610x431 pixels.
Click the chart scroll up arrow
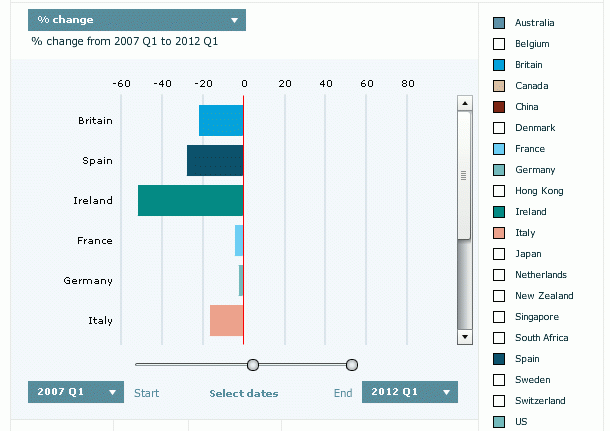tap(464, 103)
